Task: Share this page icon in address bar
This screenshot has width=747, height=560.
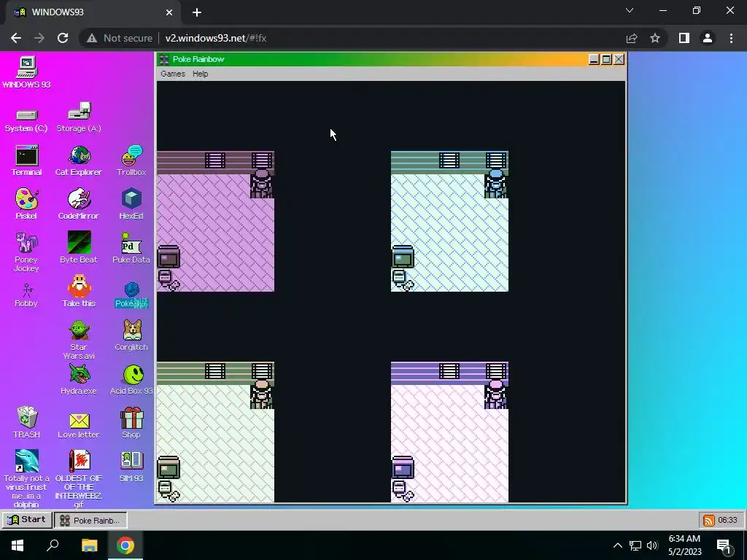Action: pyautogui.click(x=632, y=38)
